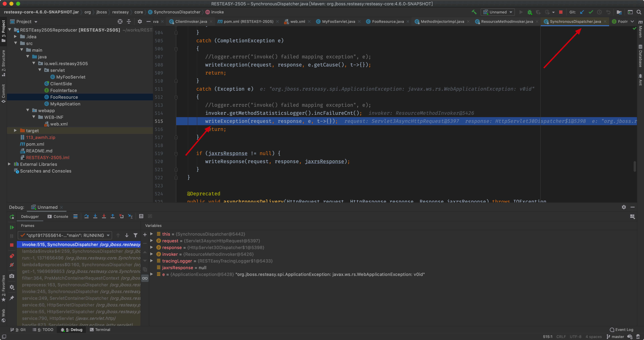Toggle Mute Breakpoints in debug sidebar
The height and width of the screenshot is (340, 644).
(x=12, y=265)
